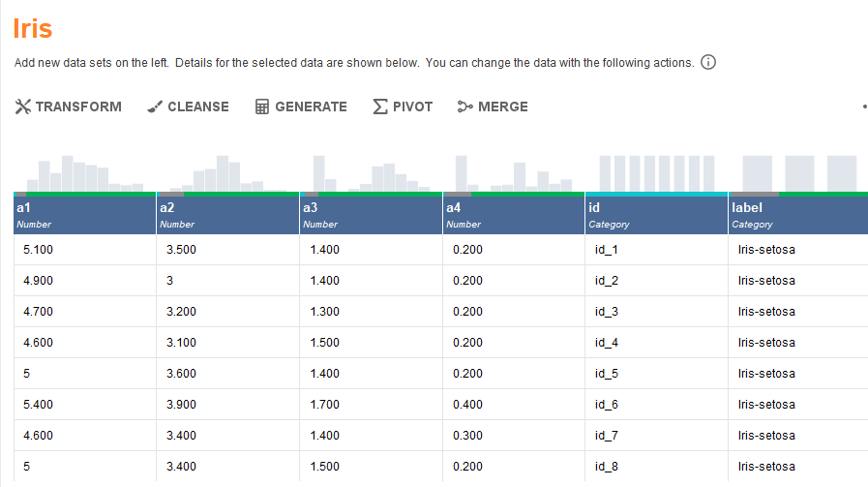Click the Pivot sigma icon
Screen dimensions: 868x487
coord(380,107)
